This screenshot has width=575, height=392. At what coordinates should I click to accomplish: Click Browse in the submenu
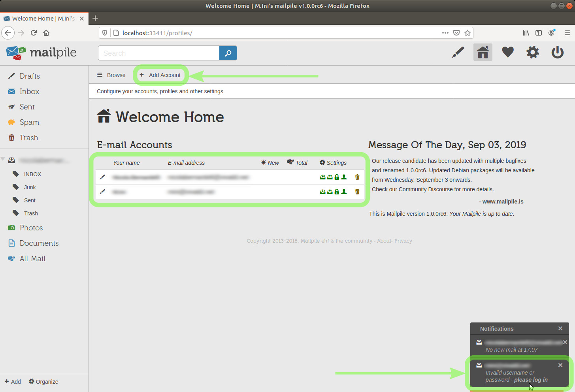point(111,75)
